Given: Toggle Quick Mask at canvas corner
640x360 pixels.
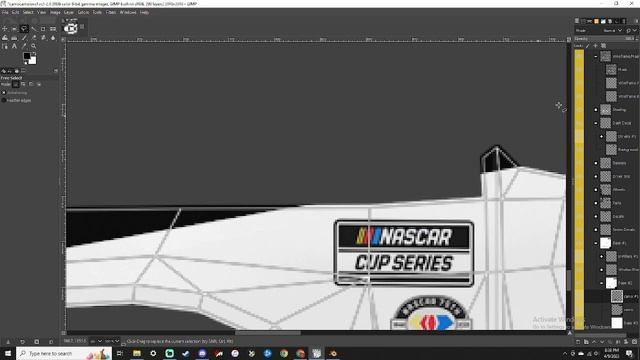Looking at the screenshot, I should 64,333.
